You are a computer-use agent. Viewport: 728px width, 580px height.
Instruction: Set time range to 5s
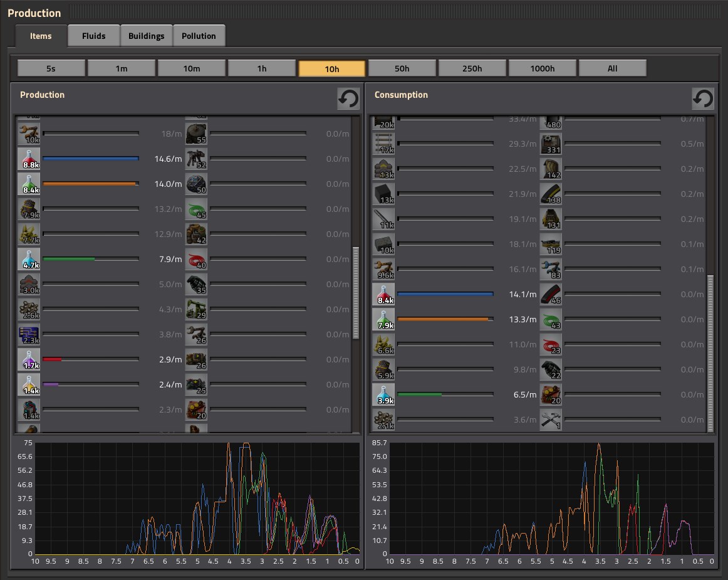coord(51,68)
